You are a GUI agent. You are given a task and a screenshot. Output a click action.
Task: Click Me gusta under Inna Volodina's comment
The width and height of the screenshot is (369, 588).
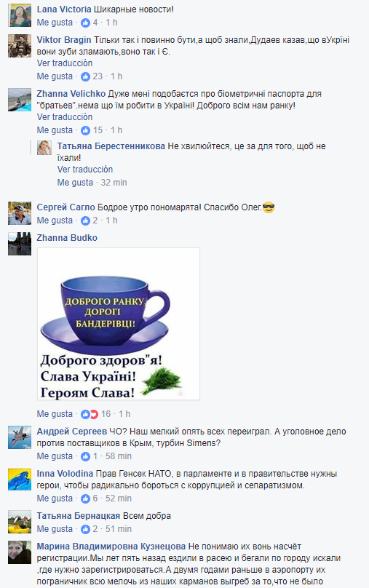click(x=55, y=498)
